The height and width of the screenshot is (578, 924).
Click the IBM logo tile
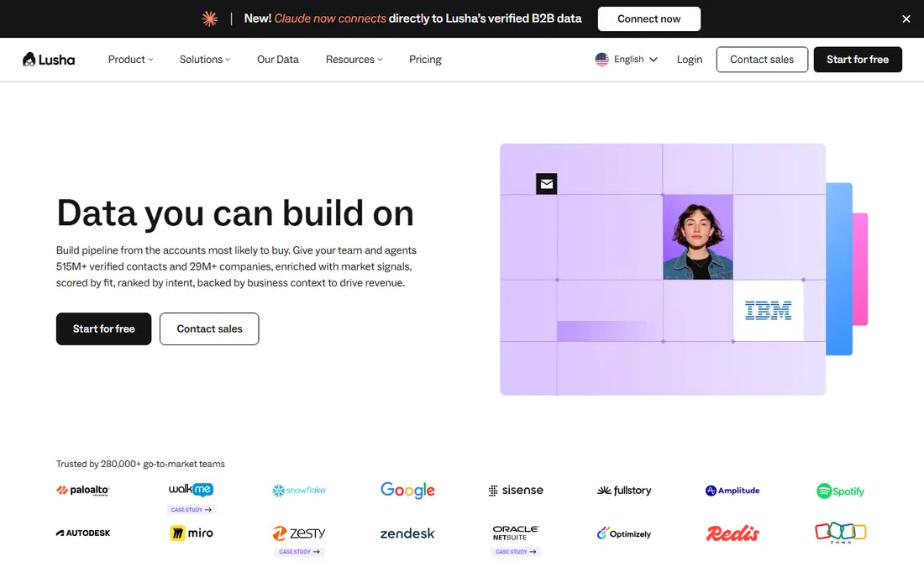click(768, 311)
